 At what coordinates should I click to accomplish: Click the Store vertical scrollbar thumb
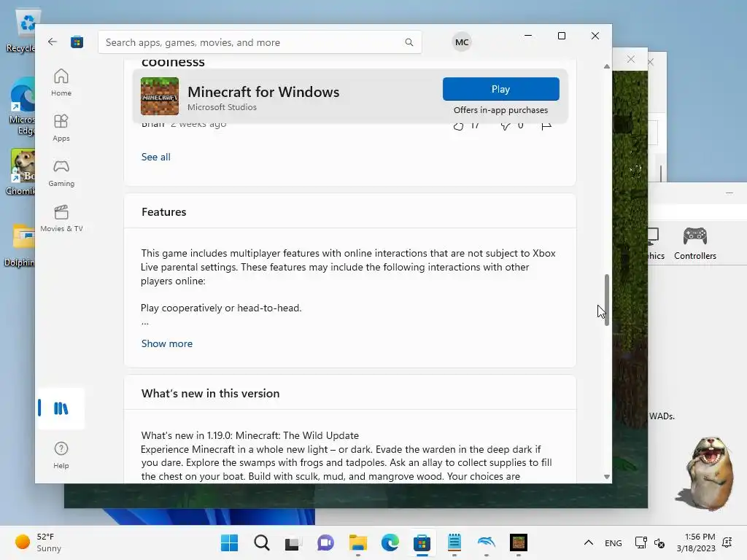[x=606, y=300]
